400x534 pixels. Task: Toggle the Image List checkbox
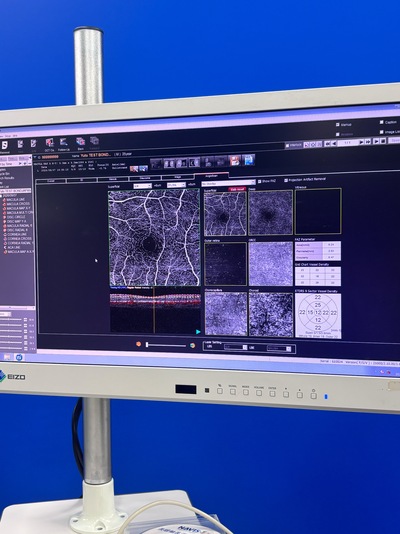(x=382, y=132)
